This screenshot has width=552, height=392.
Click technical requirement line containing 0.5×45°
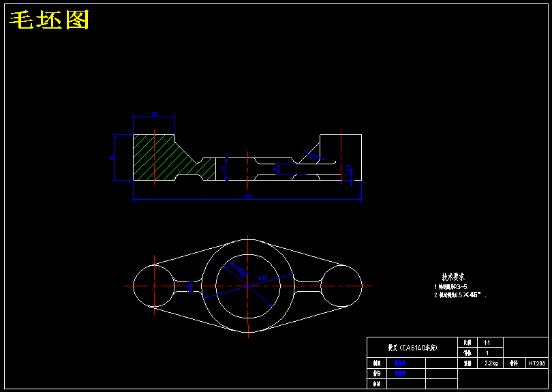coord(461,295)
